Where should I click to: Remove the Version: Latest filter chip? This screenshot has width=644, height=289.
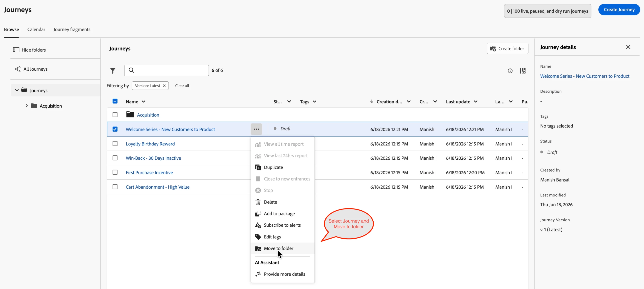coord(164,86)
